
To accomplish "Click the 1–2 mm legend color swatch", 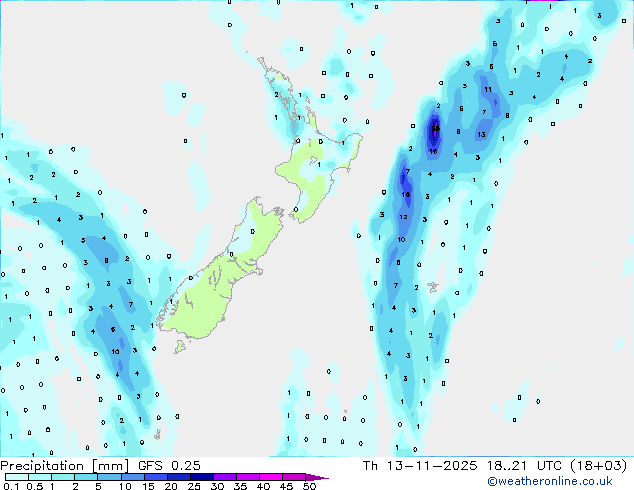I will (63, 477).
